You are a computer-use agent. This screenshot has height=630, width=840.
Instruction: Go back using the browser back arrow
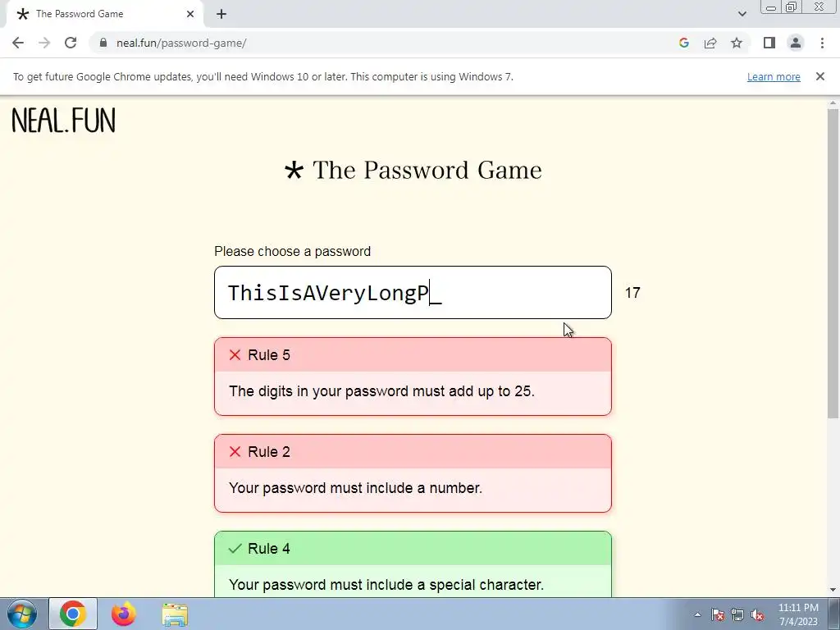coord(18,43)
